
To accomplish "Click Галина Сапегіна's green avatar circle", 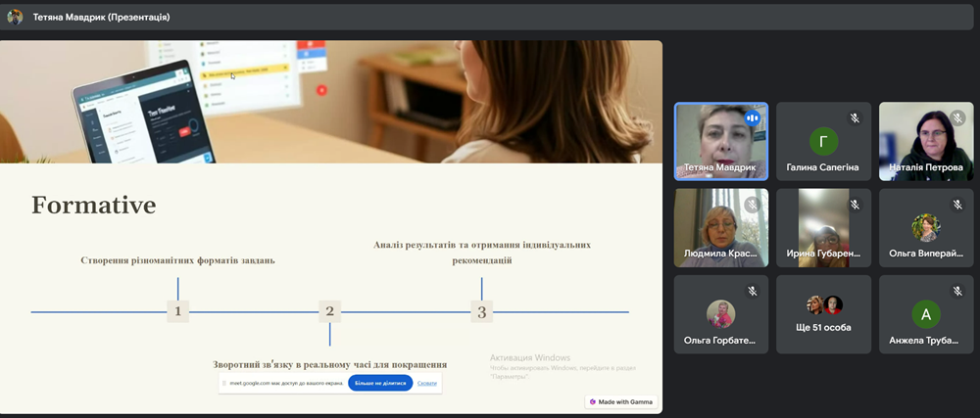I will (x=823, y=142).
